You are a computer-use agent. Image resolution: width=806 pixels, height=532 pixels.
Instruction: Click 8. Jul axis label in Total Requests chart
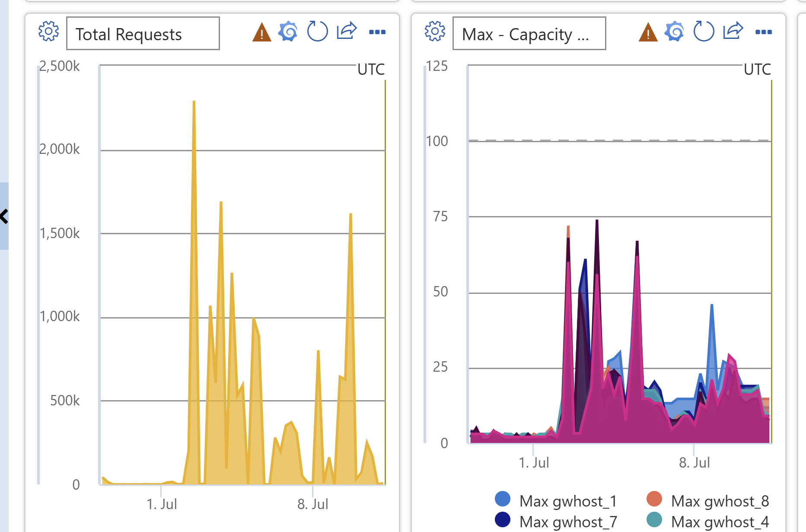click(x=313, y=504)
